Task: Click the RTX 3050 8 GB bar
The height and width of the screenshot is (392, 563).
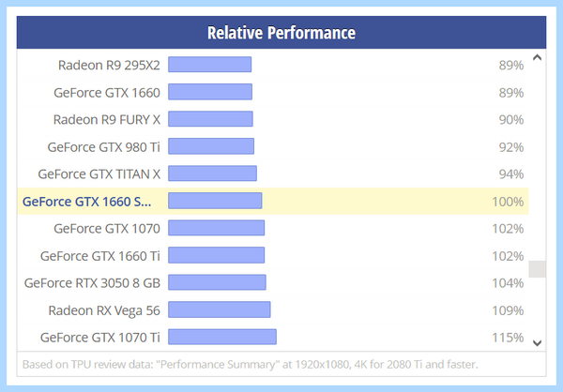Action: 218,282
